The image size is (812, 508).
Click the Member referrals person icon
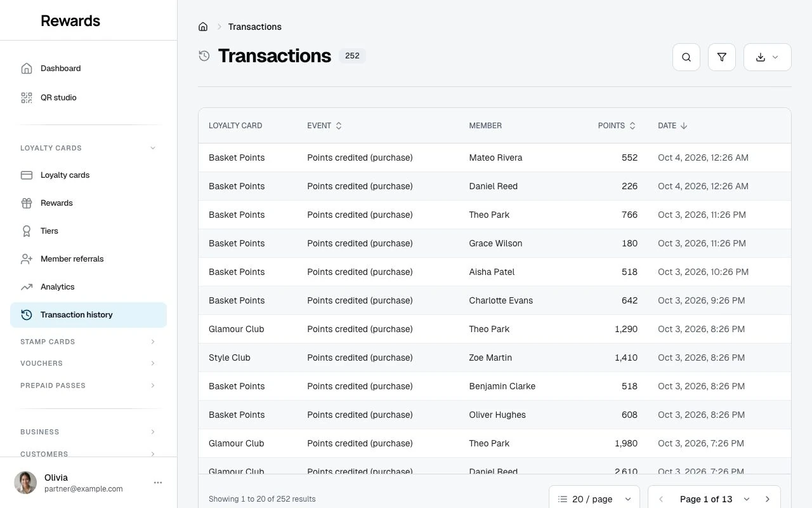(x=27, y=259)
